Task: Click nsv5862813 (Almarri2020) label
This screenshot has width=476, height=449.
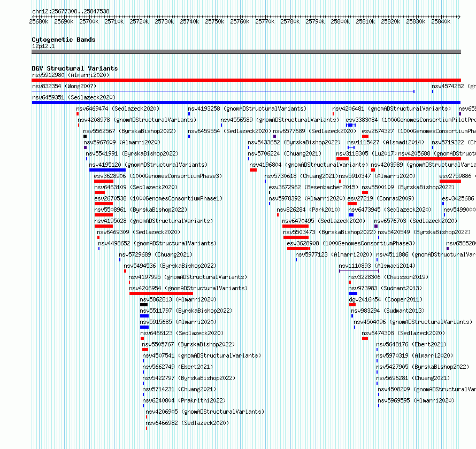Action: [x=178, y=299]
